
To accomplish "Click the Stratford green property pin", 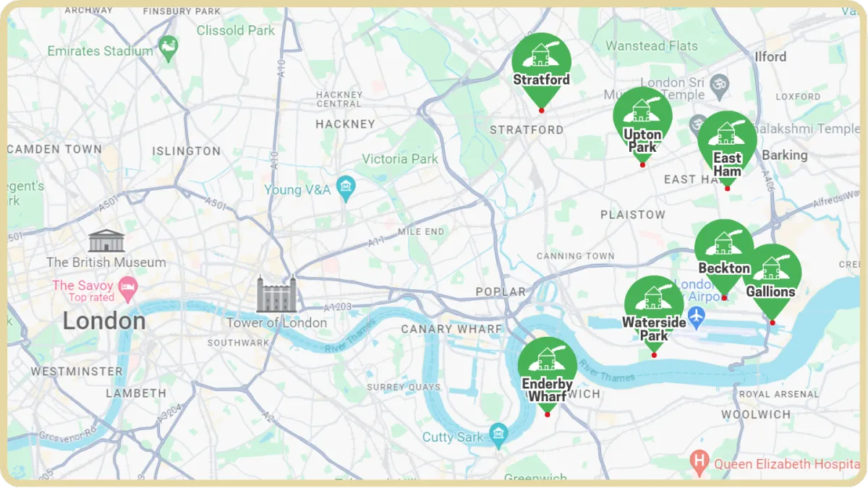I will [x=541, y=70].
